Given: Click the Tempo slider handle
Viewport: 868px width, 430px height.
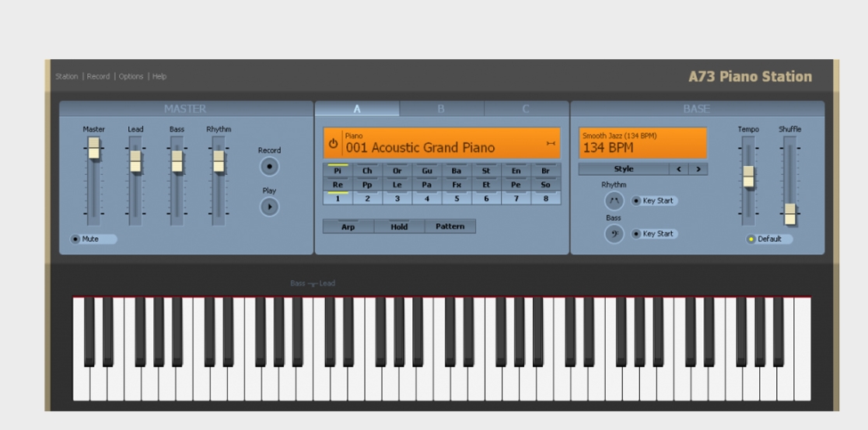Looking at the screenshot, I should pos(748,177).
